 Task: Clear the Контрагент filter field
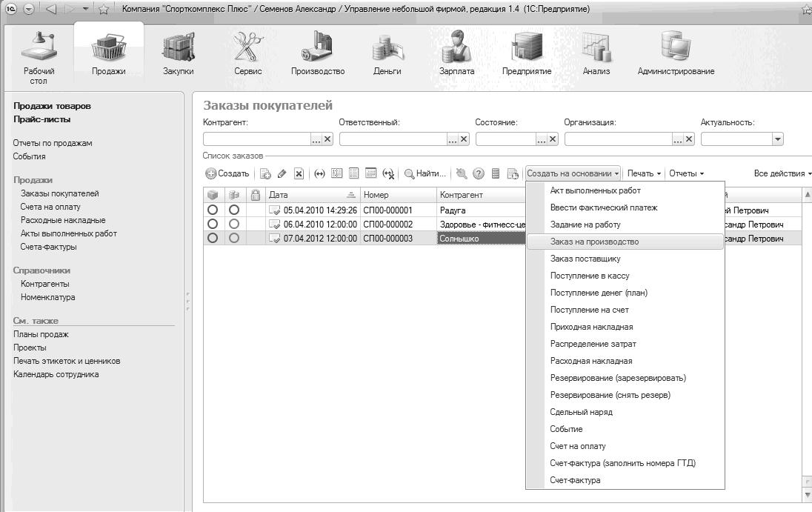pyautogui.click(x=327, y=139)
